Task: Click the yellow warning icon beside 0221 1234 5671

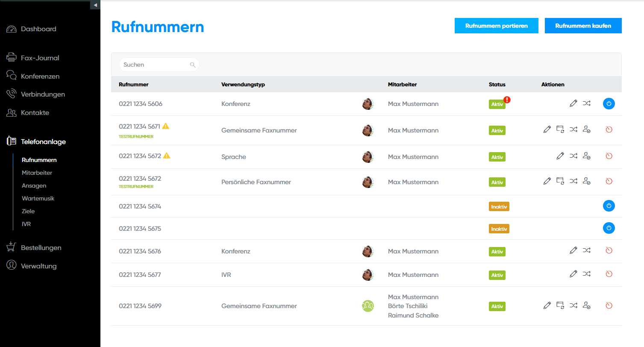Action: pos(166,126)
